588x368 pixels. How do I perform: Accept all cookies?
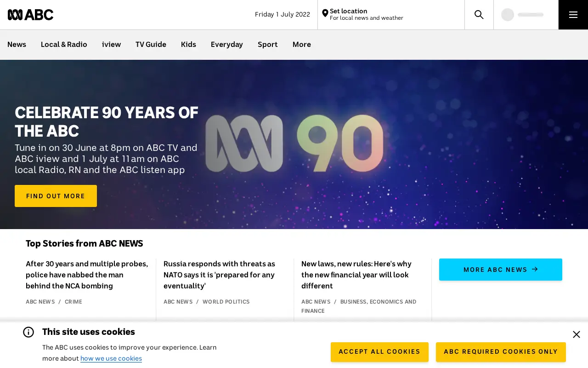point(379,352)
